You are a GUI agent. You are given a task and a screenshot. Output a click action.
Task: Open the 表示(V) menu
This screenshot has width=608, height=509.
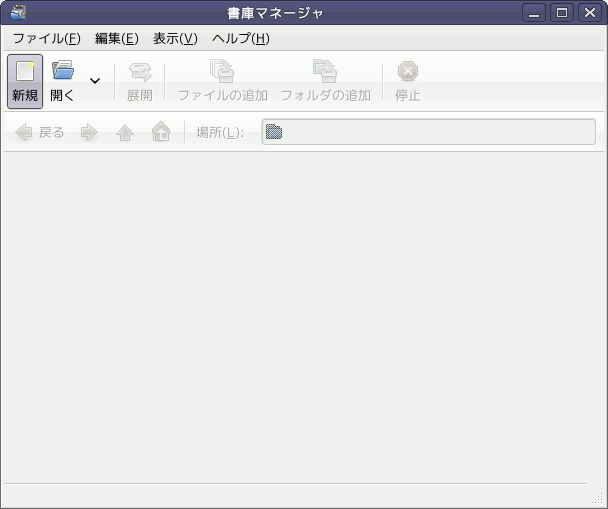point(175,39)
